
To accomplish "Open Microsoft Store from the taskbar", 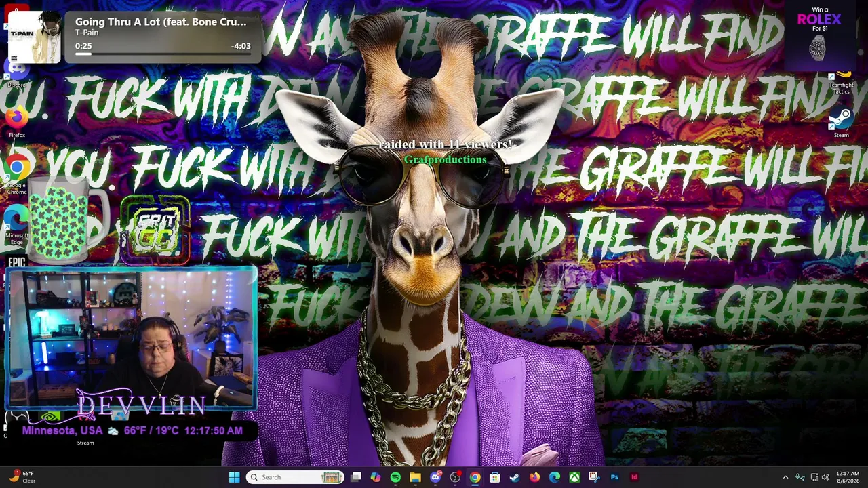I will [x=494, y=477].
